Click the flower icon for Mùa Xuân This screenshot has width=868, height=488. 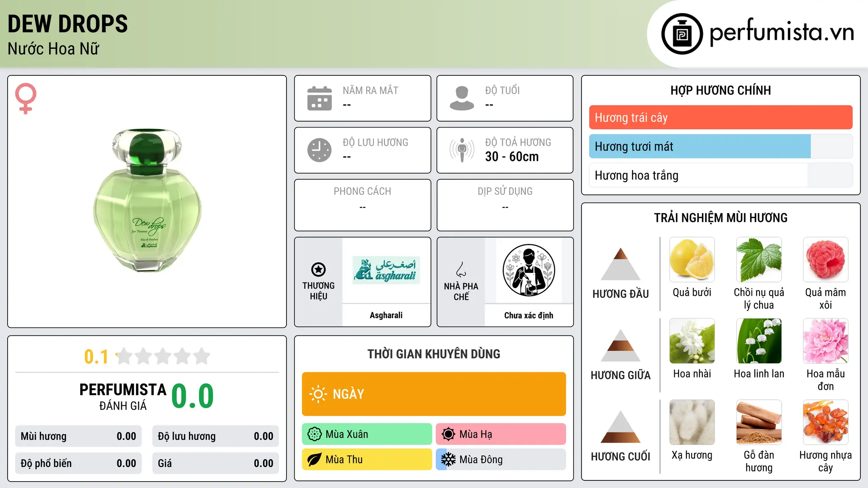click(314, 434)
